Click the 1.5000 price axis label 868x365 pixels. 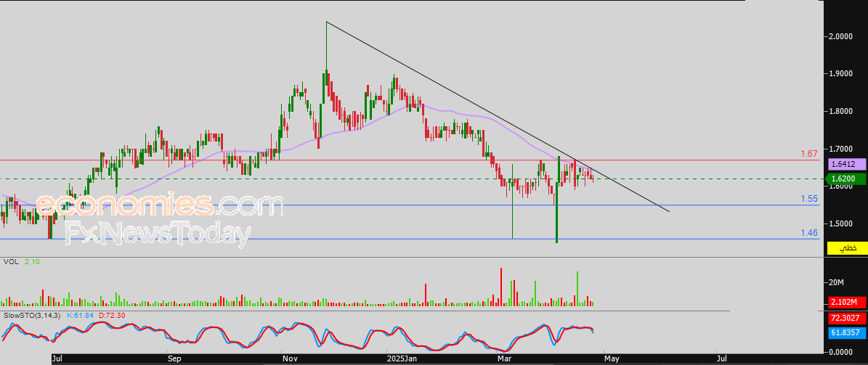click(840, 224)
